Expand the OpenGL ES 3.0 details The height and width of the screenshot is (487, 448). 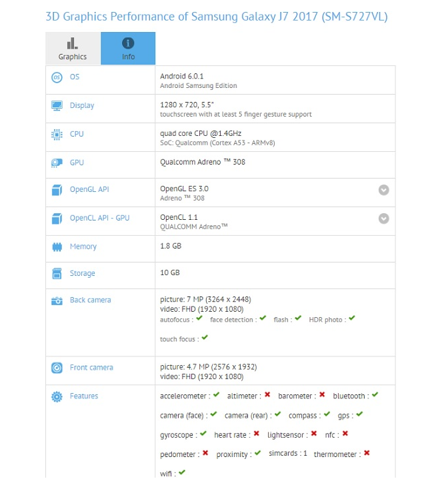tap(383, 190)
